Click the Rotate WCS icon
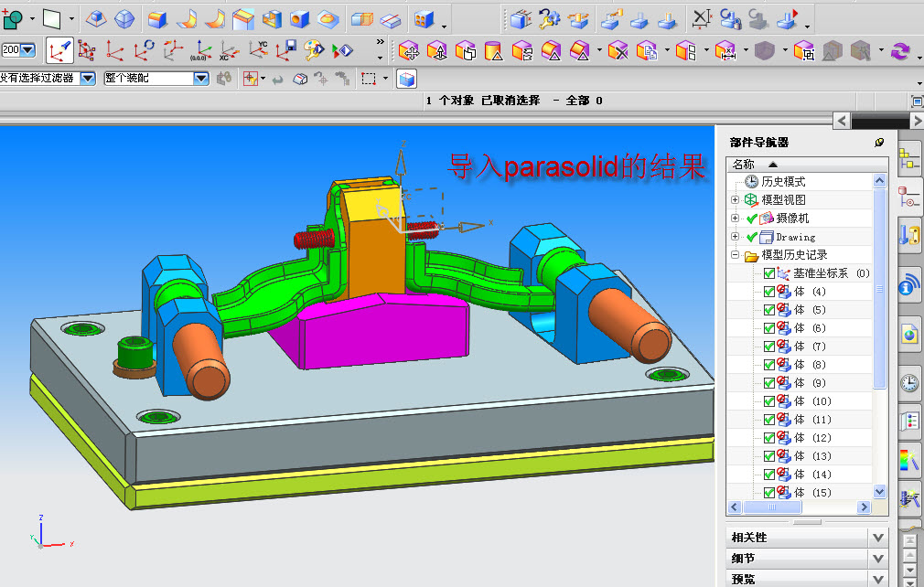Viewport: 924px width, 587px height. (x=144, y=50)
